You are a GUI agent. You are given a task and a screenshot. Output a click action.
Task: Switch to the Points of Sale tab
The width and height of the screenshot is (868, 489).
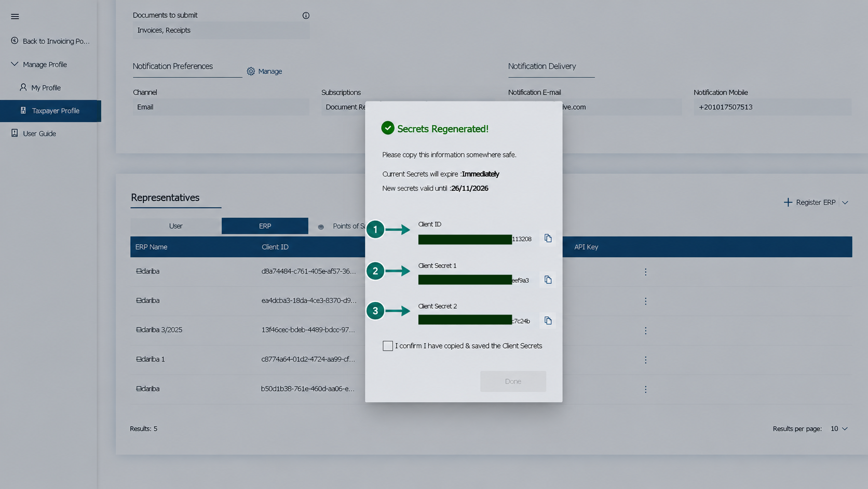[341, 226]
